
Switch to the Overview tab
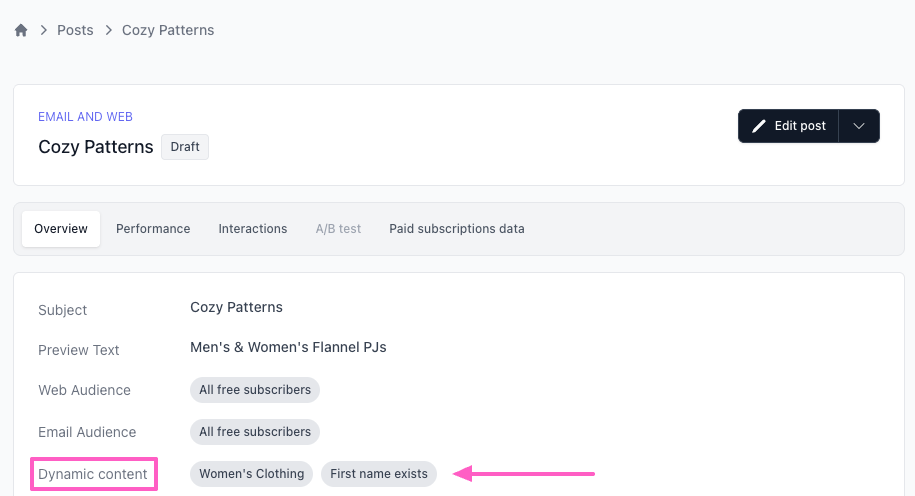61,229
